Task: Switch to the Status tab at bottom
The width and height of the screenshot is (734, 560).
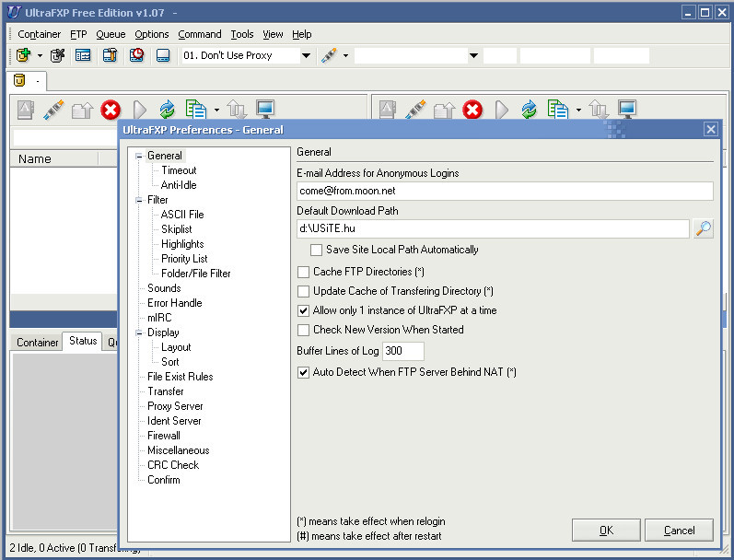Action: 83,341
